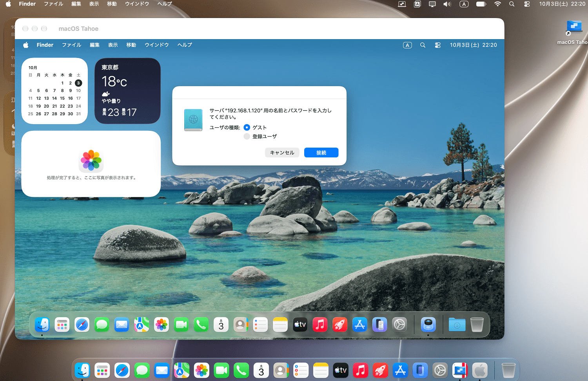Open Notes in the macOS Tahoe window's dock
Screen dimensions: 588x381
click(280, 325)
